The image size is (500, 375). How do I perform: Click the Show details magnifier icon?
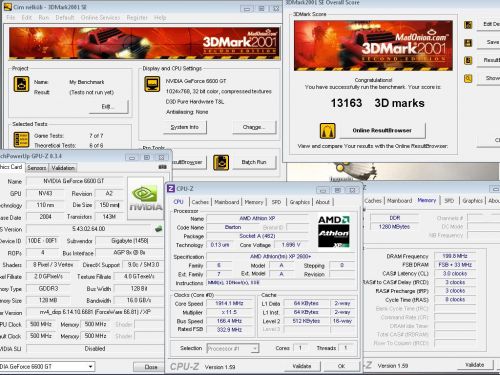pyautogui.click(x=468, y=79)
